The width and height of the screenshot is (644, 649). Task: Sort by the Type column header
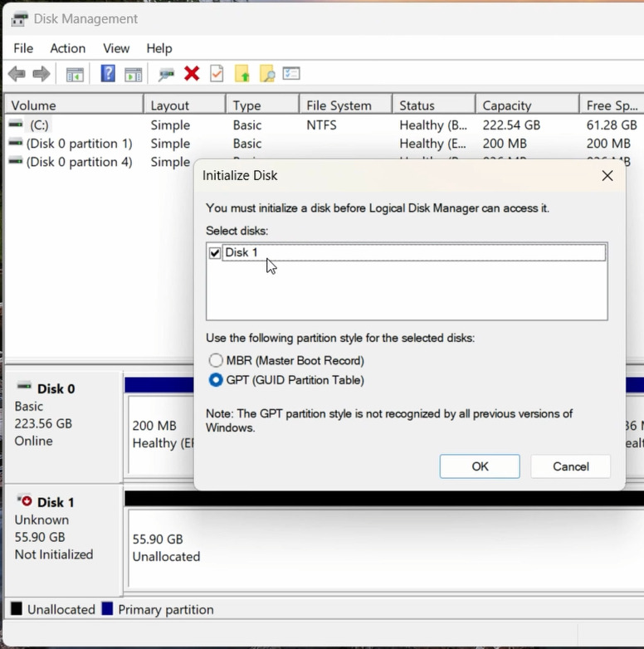pos(262,105)
